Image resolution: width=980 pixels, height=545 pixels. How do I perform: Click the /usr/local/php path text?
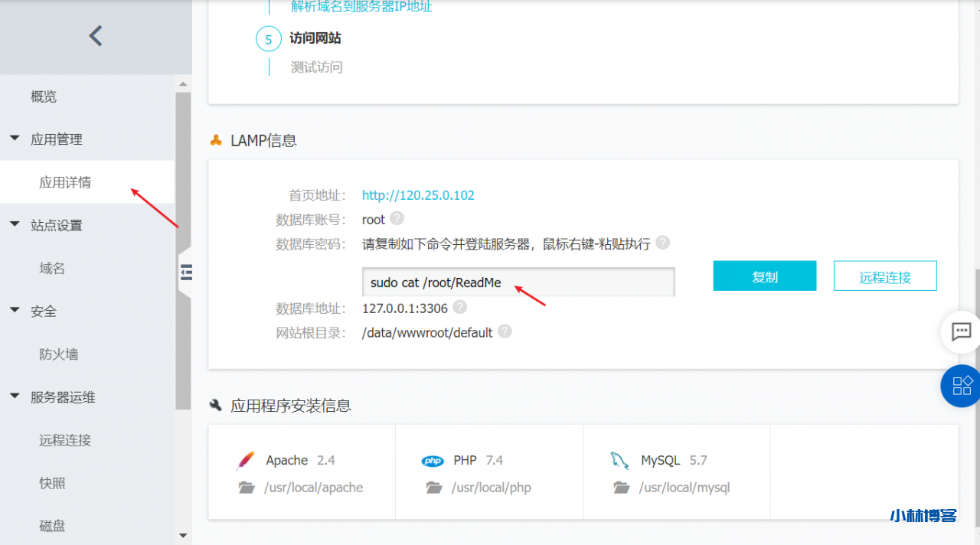[492, 488]
